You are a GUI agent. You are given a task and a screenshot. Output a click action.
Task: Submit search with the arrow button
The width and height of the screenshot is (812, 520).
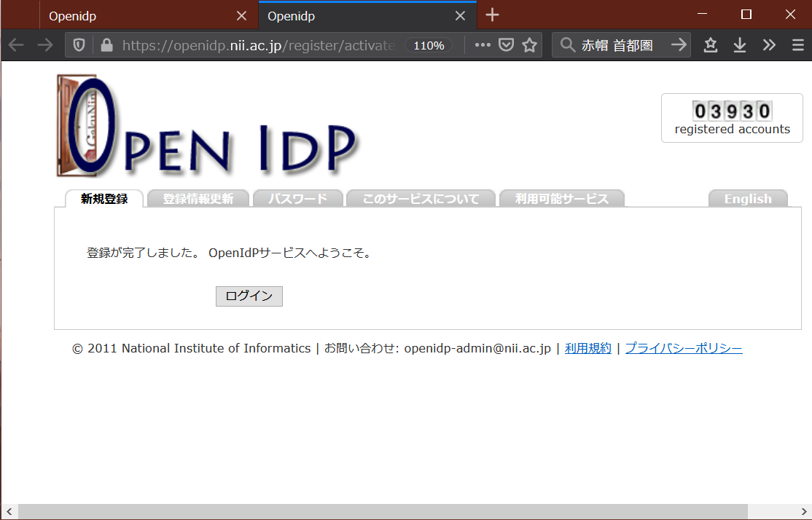coord(679,46)
